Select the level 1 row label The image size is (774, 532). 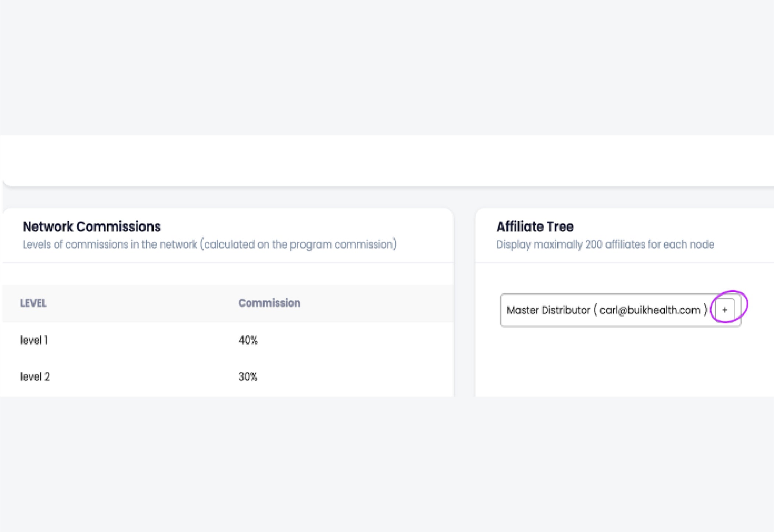click(x=34, y=340)
